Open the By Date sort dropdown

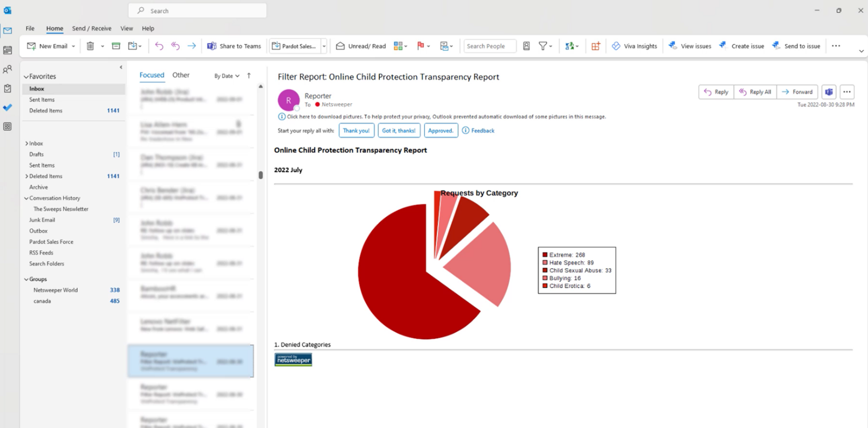(227, 76)
